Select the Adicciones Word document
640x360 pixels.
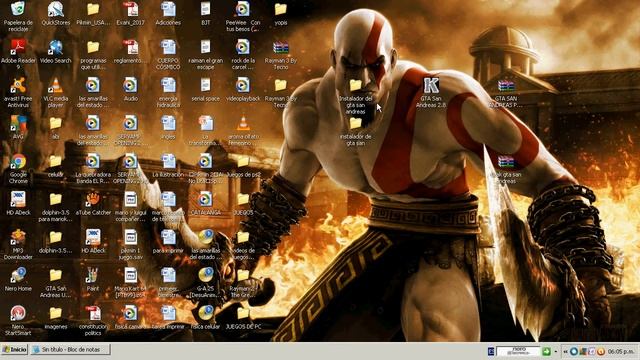168,14
